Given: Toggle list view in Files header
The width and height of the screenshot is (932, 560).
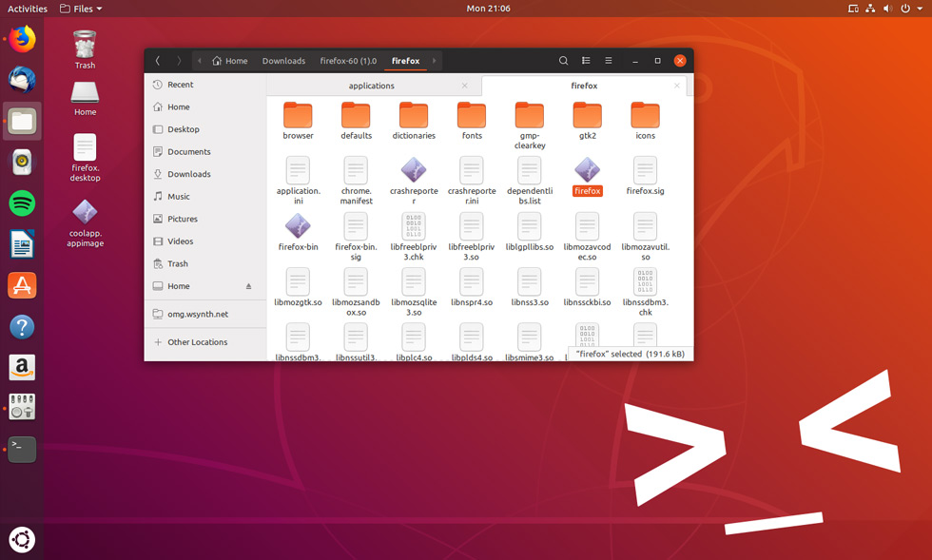Looking at the screenshot, I should pos(586,61).
